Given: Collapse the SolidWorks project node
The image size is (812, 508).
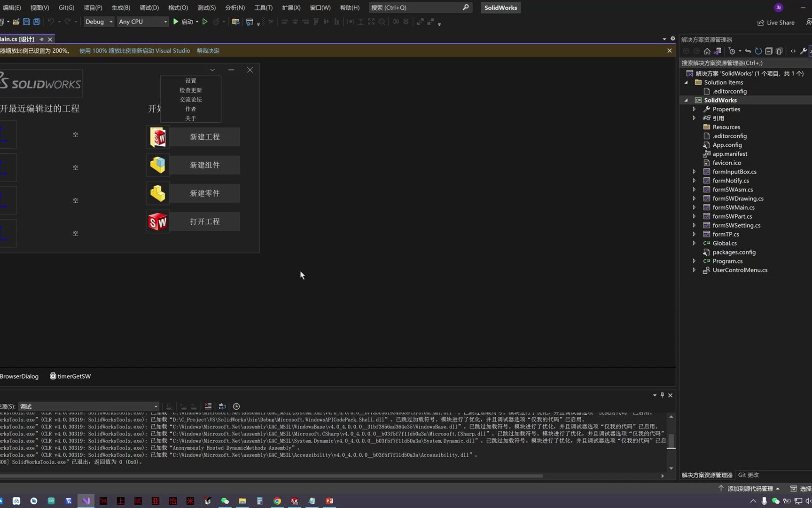Looking at the screenshot, I should (x=686, y=100).
